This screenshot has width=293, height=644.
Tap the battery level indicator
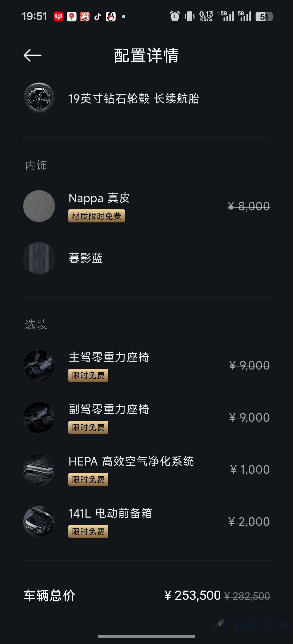(264, 17)
